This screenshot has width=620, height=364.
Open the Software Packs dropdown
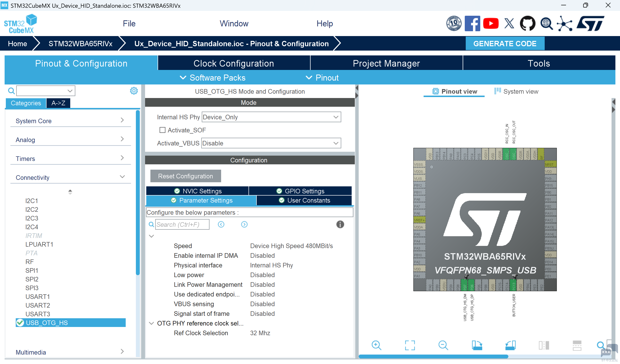click(x=213, y=78)
